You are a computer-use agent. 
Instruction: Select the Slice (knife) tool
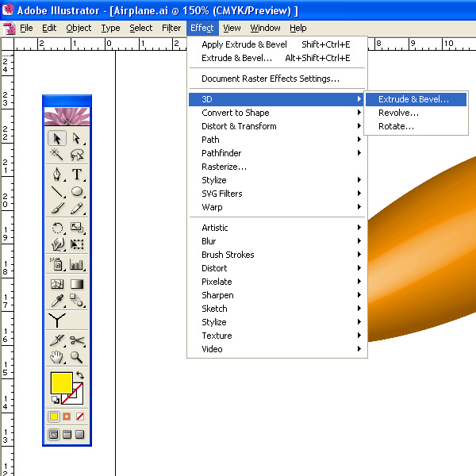57,340
